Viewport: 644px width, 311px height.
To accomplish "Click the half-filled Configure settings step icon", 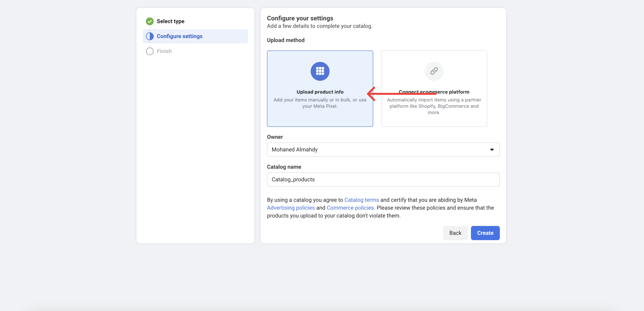I will [150, 36].
